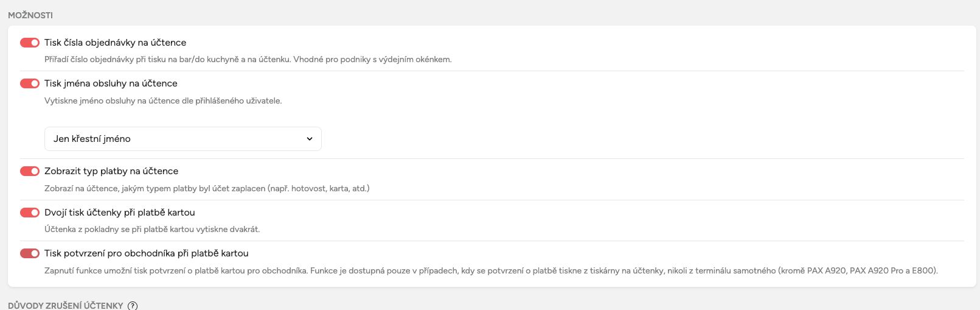Toggle Tisk potvrzení pro obchodníka switch
Image resolution: width=980 pixels, height=310 pixels.
tap(30, 253)
